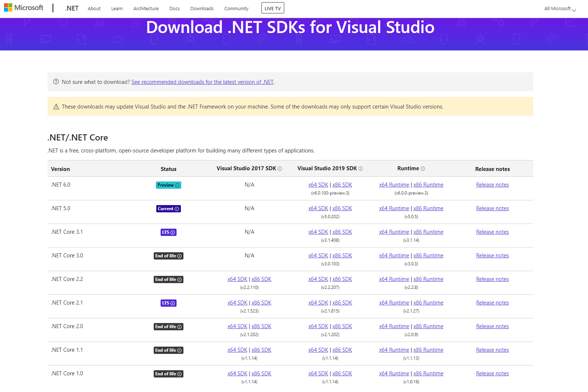Open the Downloads menu item
Viewport: 588px width, 392px height.
pos(202,8)
